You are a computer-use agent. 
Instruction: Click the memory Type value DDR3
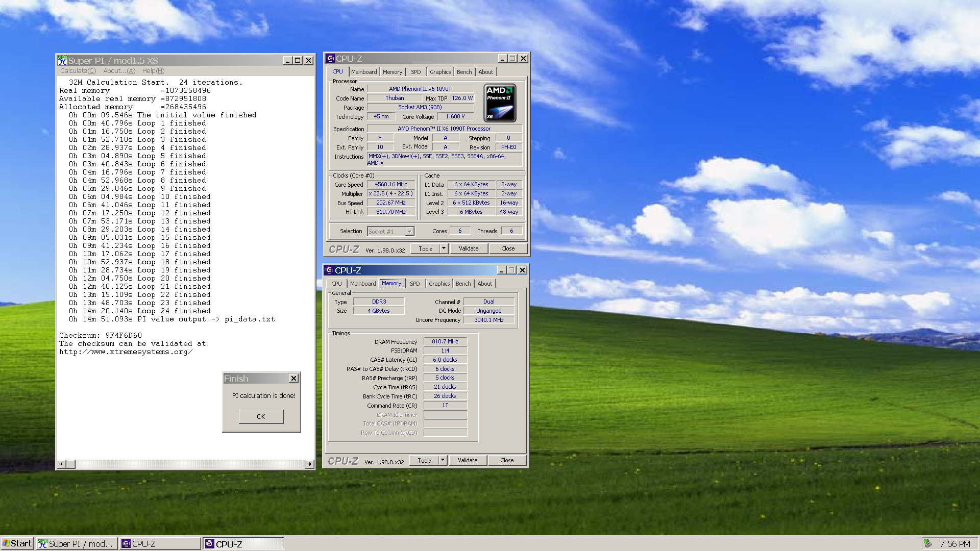click(379, 302)
